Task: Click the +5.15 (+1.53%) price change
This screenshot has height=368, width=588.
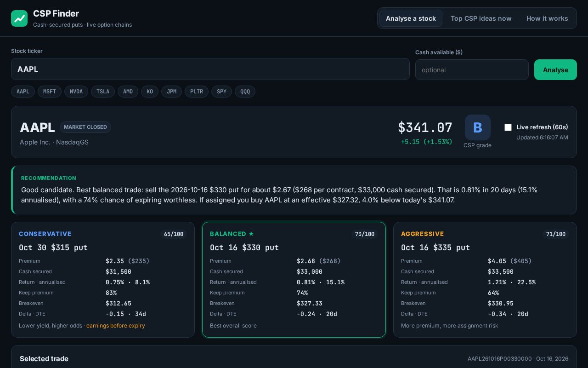Action: [427, 142]
